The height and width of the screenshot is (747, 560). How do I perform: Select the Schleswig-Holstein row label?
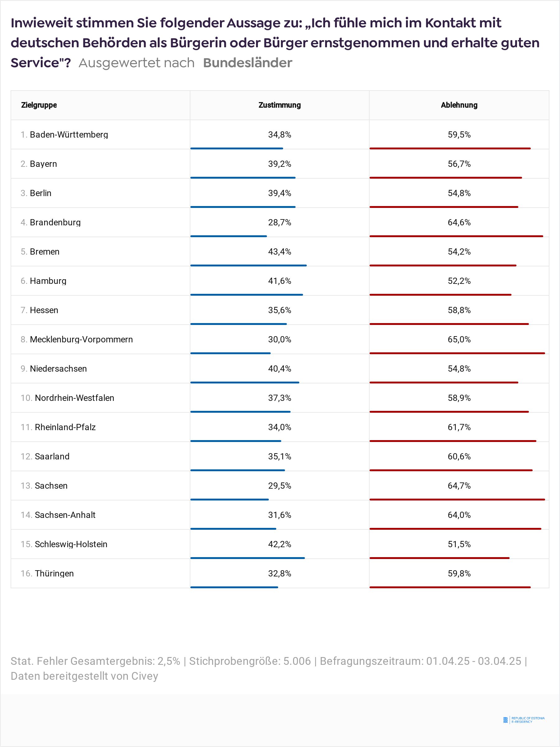pyautogui.click(x=71, y=544)
